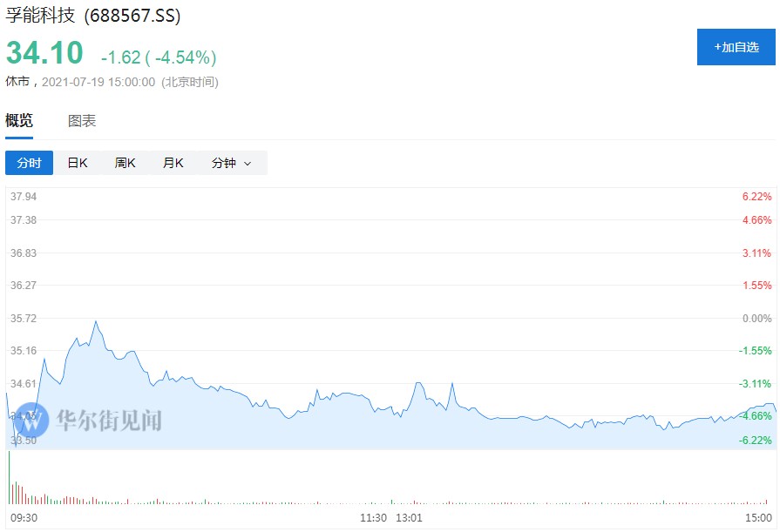Click the 加自选 add-to-watchlist button
780x532 pixels.
point(736,47)
